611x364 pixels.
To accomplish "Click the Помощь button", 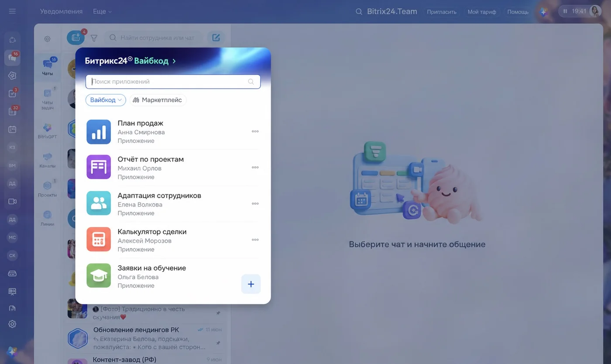I will (518, 12).
